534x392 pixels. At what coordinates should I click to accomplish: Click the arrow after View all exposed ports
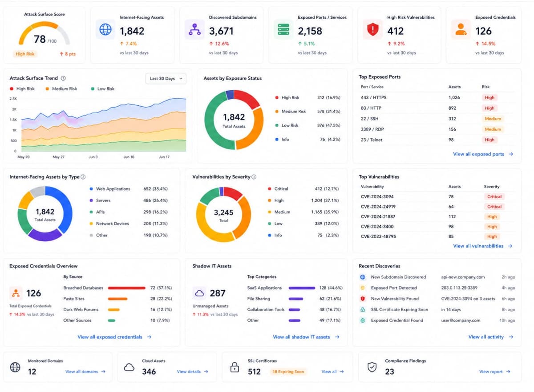(511, 154)
